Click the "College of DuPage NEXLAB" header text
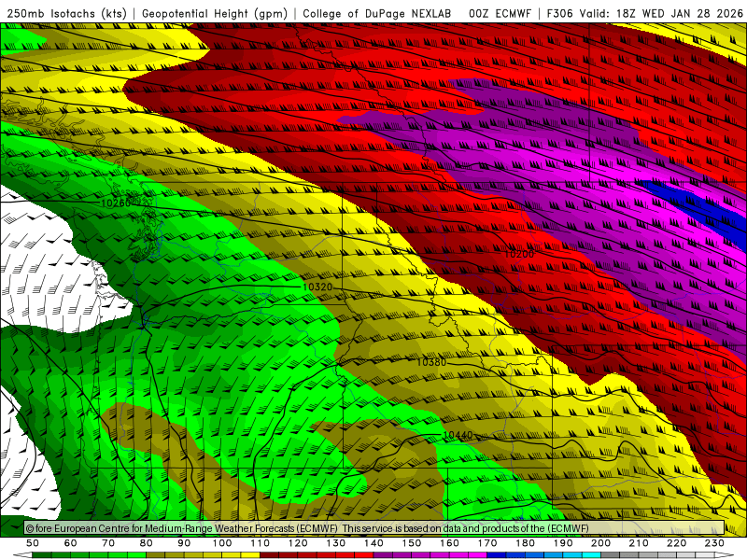This screenshot has width=747, height=560. 377,13
